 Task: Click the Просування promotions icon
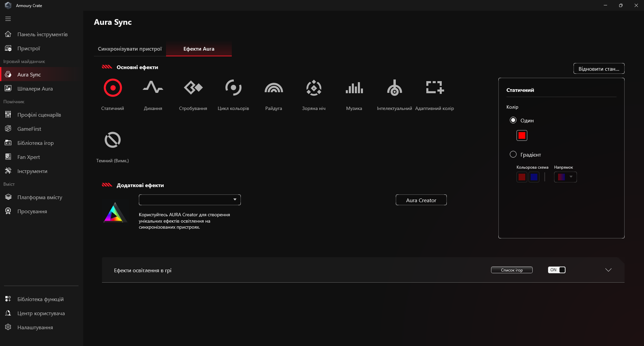click(x=8, y=211)
